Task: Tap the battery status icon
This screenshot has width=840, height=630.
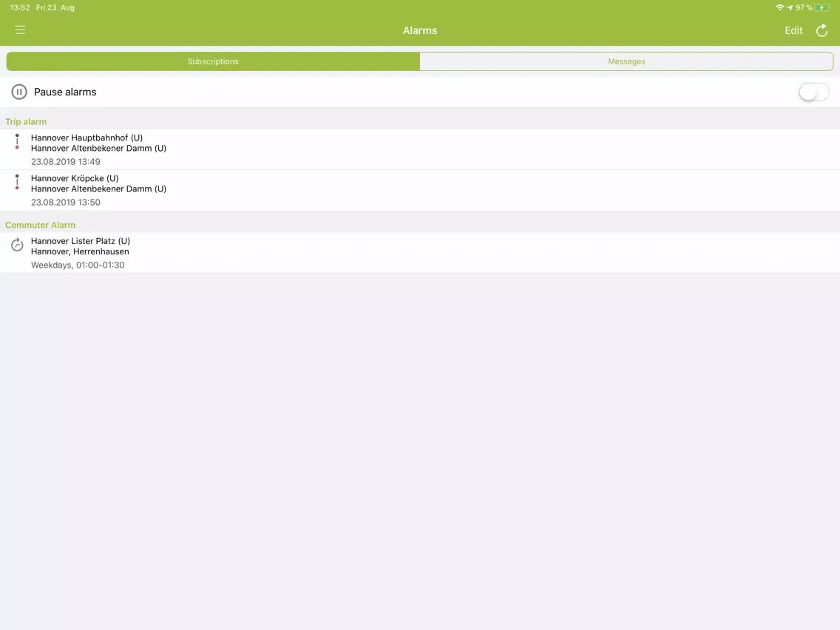Action: pyautogui.click(x=822, y=7)
